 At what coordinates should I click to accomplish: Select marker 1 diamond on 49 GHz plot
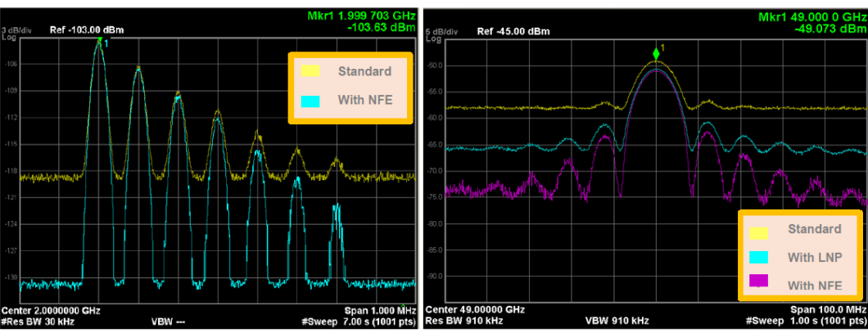coord(656,54)
